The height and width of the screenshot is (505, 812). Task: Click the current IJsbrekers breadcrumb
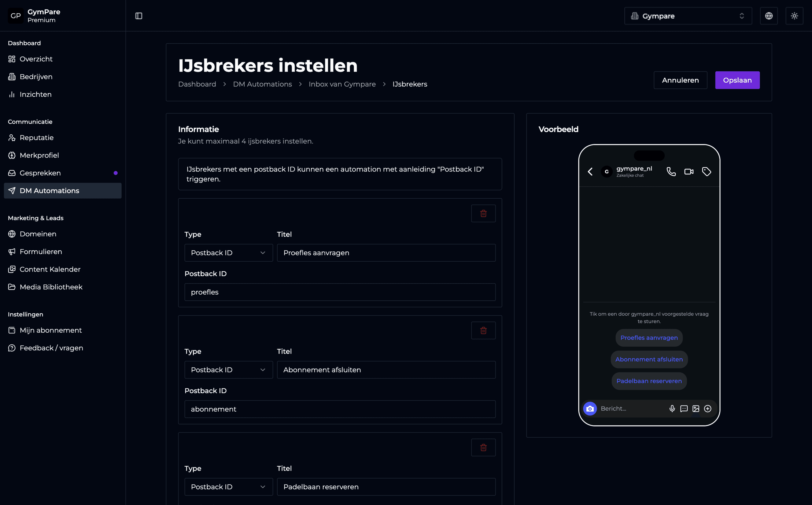(x=410, y=84)
